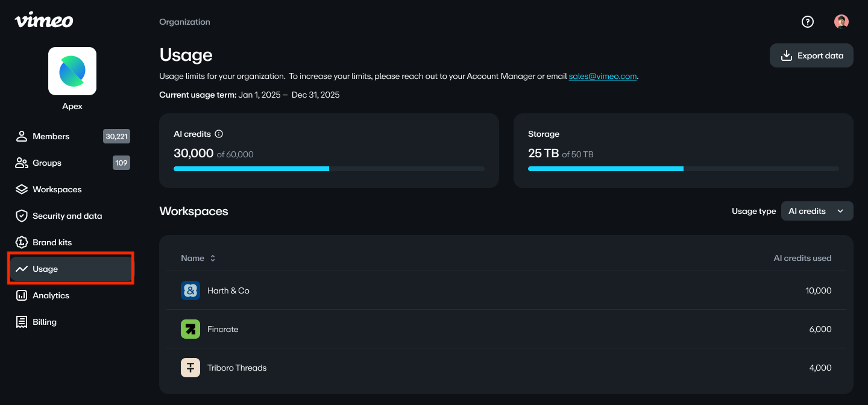Click the Harth & Co workspace icon
This screenshot has width=868, height=405.
[190, 290]
